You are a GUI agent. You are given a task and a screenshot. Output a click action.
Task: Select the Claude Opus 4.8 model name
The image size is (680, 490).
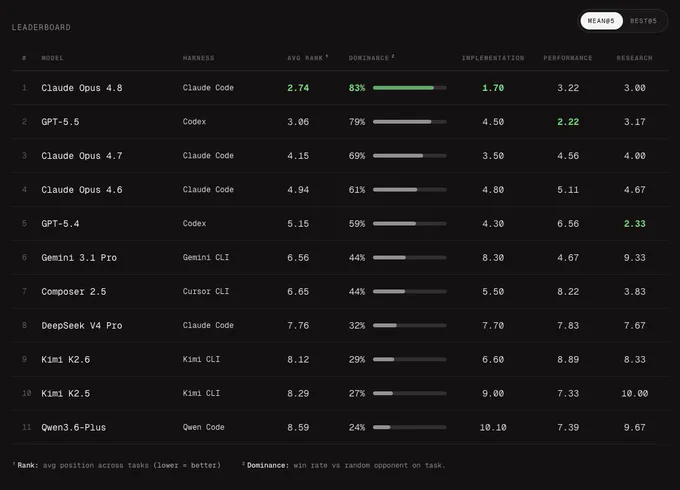[82, 88]
